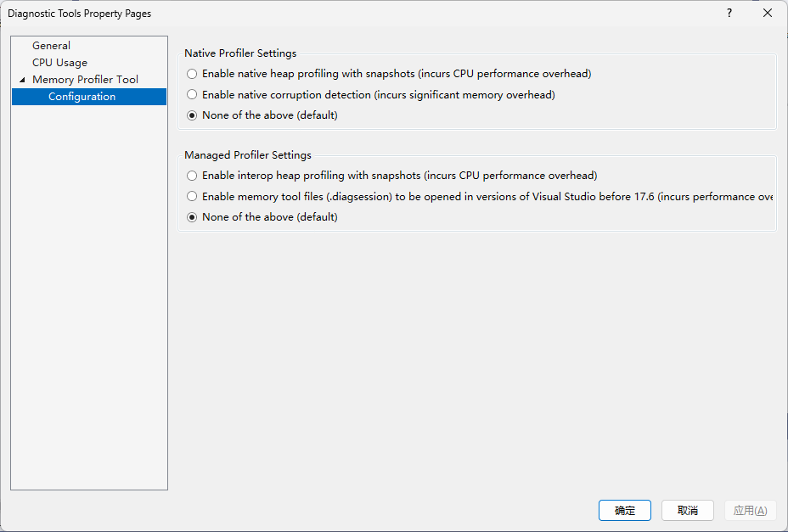
Task: Collapse the Memory Profiler Tool triangle
Action: coord(22,80)
